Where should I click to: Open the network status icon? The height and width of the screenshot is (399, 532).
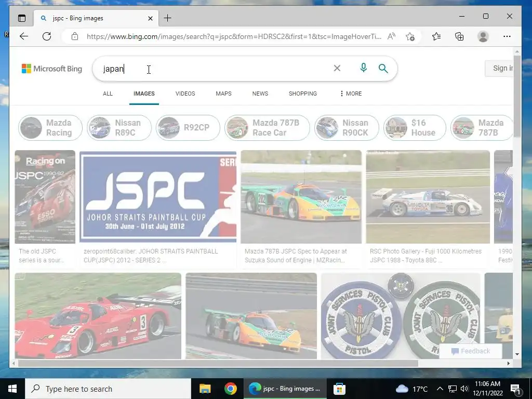coord(453,389)
